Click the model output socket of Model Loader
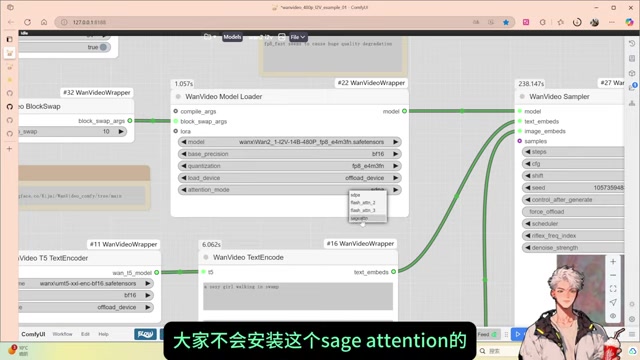The height and width of the screenshot is (360, 640). (404, 111)
